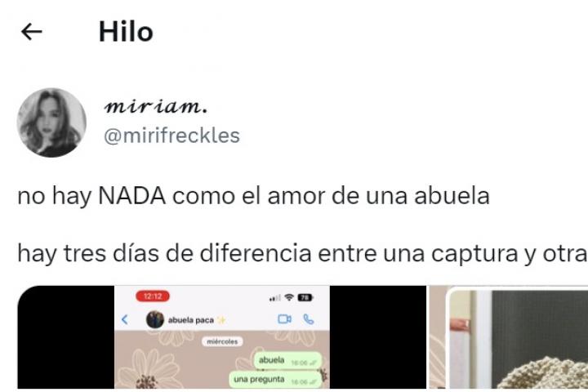Open miriam's round profile photo
The image size is (588, 392).
point(51,122)
